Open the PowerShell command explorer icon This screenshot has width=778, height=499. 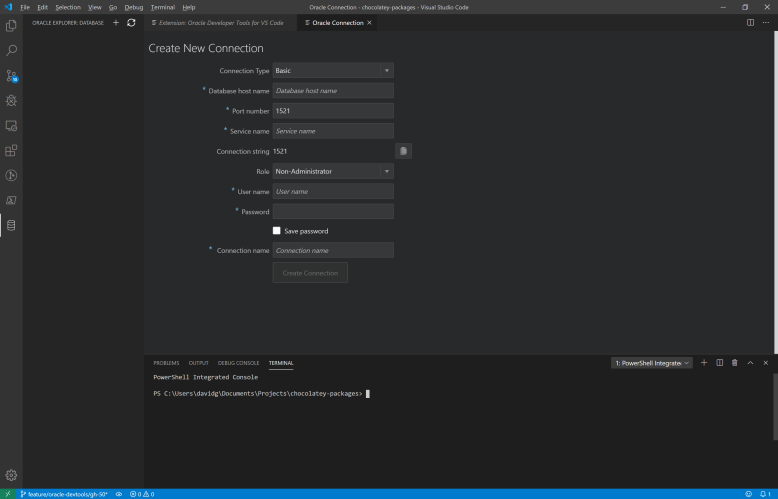tap(11, 200)
